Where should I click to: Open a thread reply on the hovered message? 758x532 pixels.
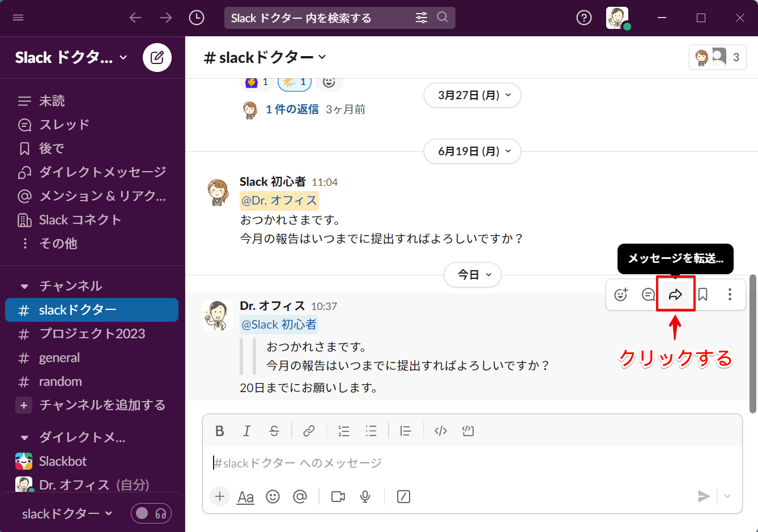pyautogui.click(x=648, y=294)
